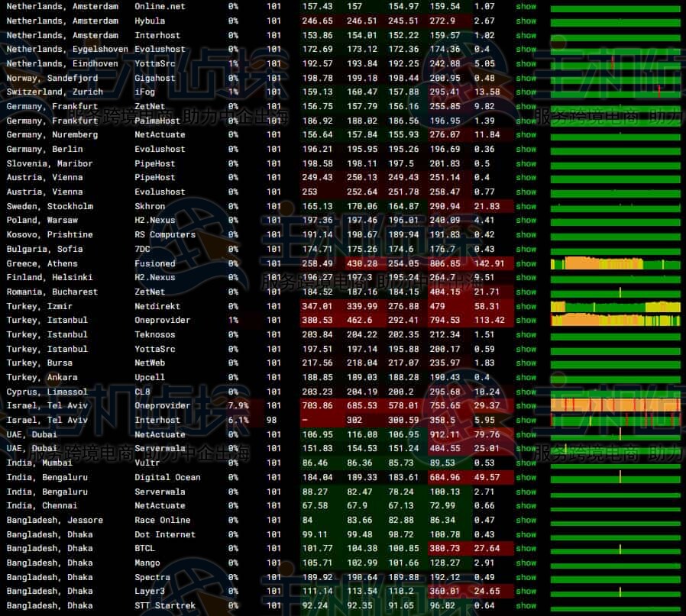Open 'show' link for iFog Zurich
686x616 pixels.
coord(526,92)
